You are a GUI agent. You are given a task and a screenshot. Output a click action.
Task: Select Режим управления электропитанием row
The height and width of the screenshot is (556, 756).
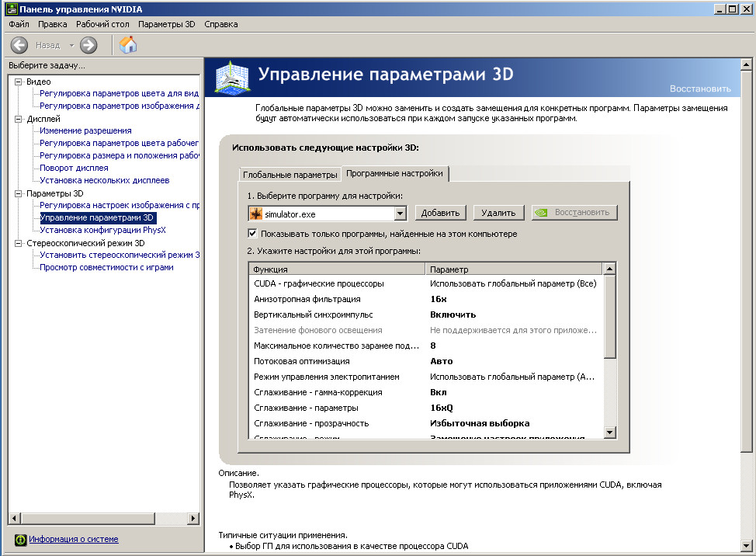[425, 377]
